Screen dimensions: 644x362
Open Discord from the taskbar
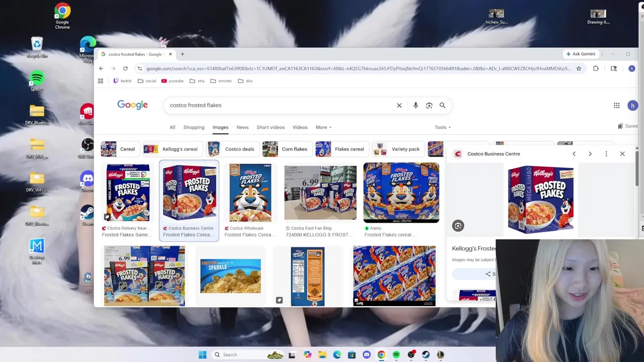pos(367,355)
